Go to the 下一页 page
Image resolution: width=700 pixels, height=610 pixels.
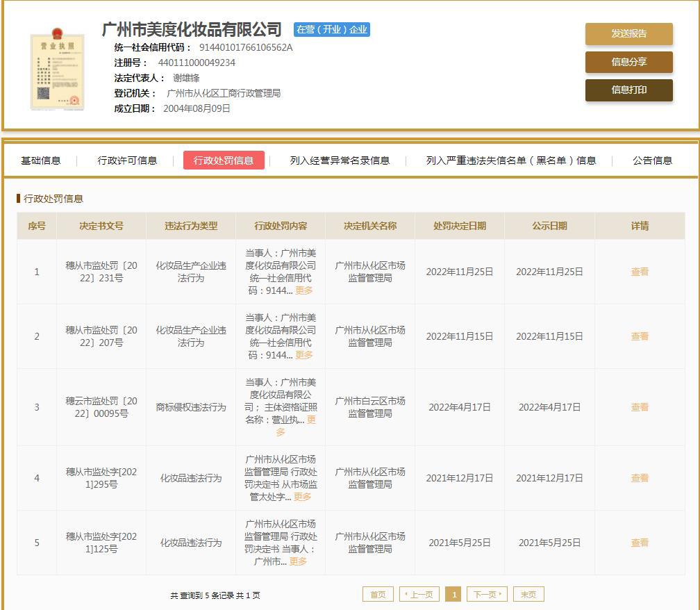pos(487,595)
